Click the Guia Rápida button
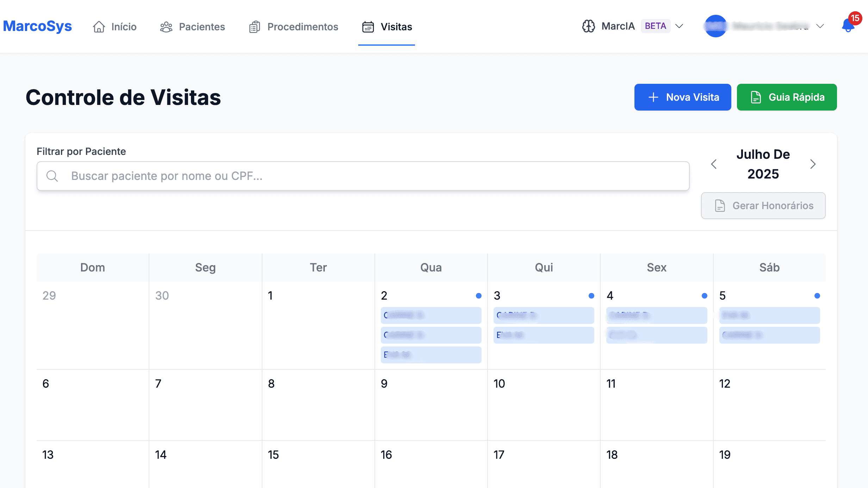This screenshot has height=488, width=868. (x=787, y=97)
